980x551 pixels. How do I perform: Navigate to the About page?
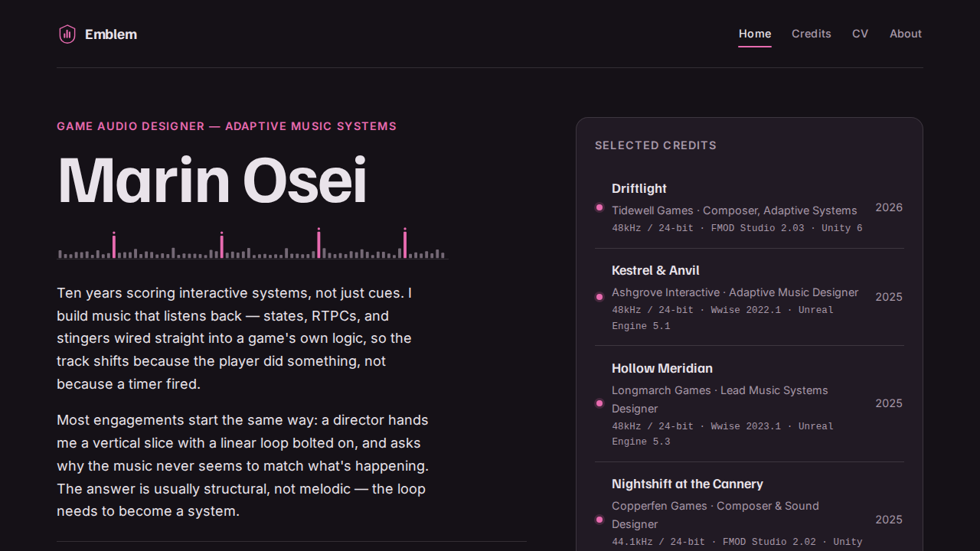906,34
